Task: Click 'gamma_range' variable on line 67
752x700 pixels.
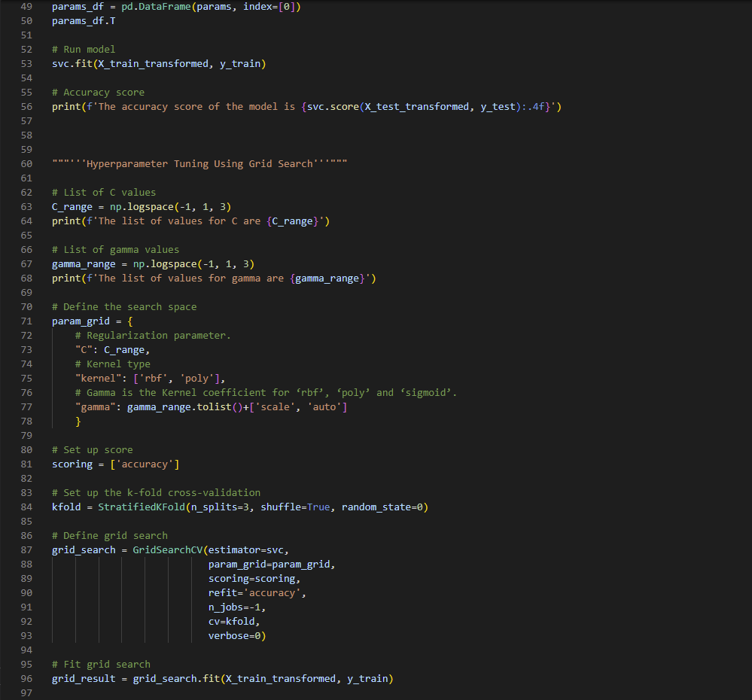Action: coord(84,263)
